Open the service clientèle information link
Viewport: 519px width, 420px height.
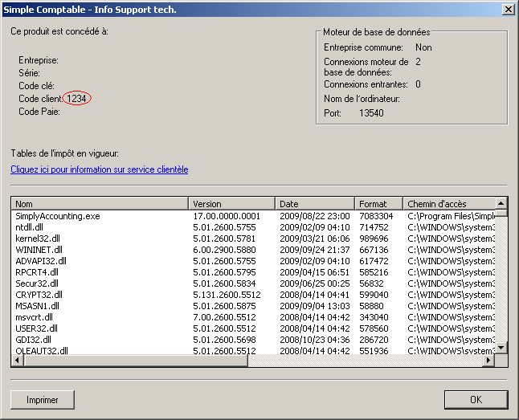pyautogui.click(x=100, y=169)
